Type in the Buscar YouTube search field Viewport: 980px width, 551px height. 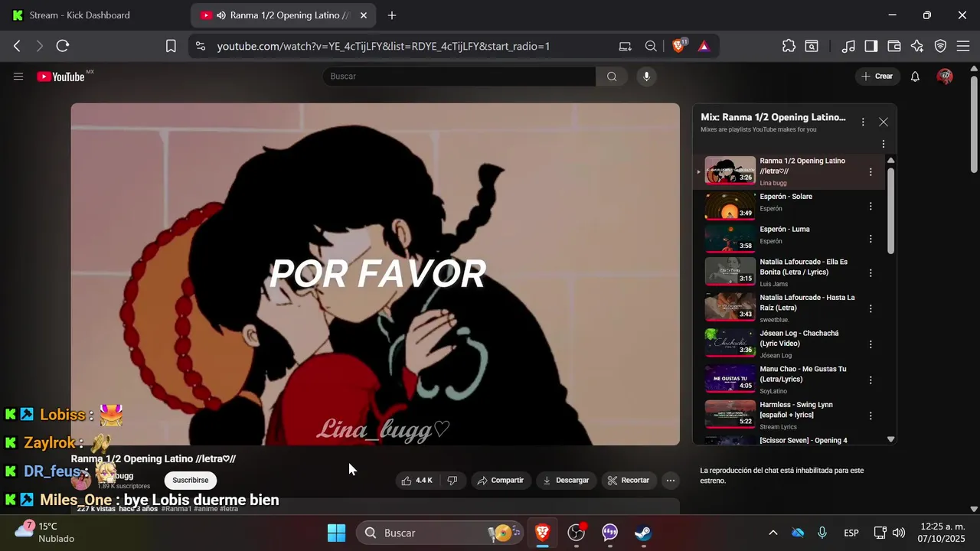tap(459, 77)
